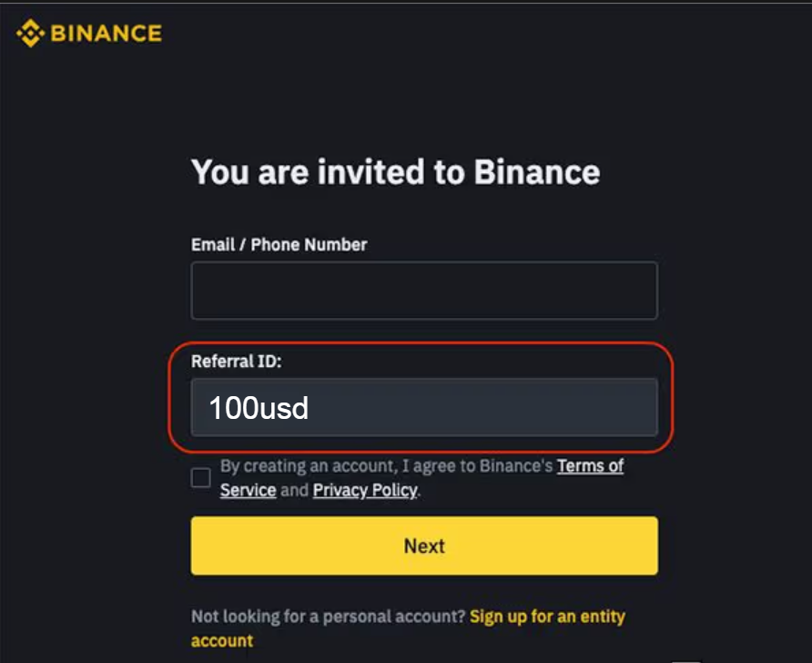Open 'Sign up for an entity' link
This screenshot has width=812, height=663.
pos(547,617)
